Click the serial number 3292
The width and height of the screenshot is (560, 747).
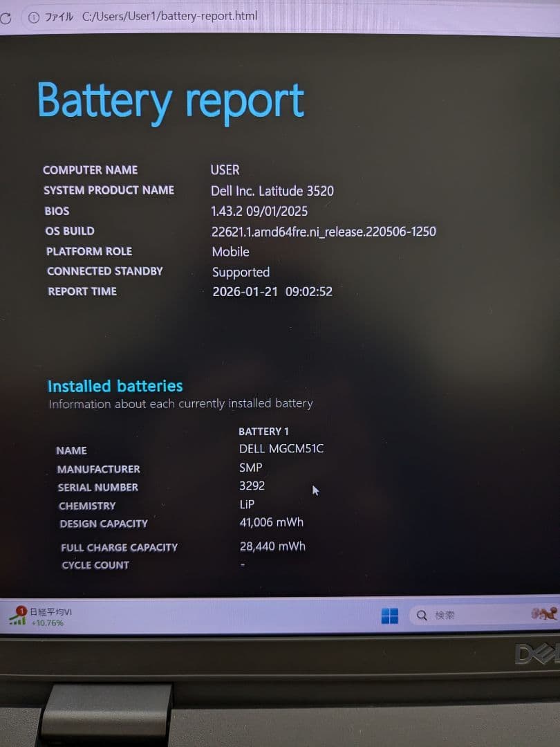tap(252, 486)
